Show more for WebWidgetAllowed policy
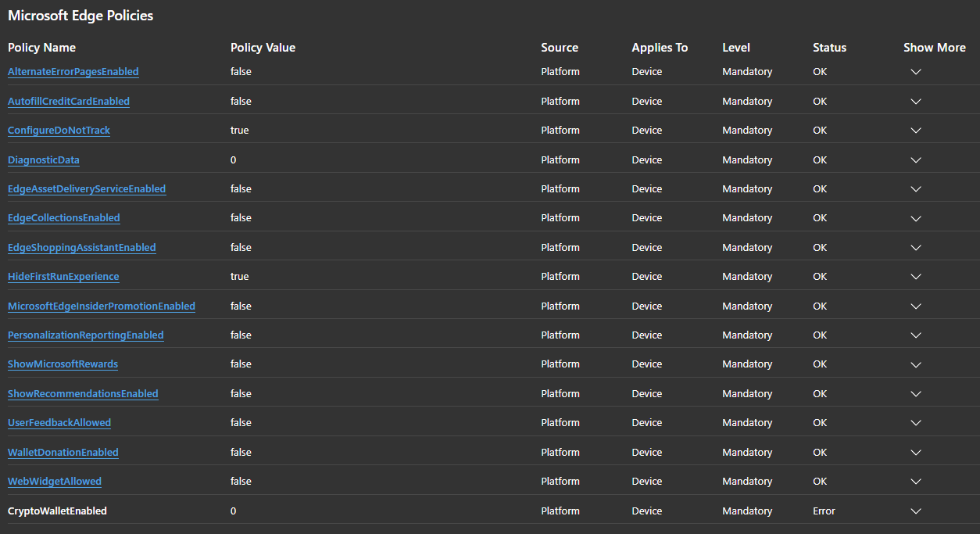The height and width of the screenshot is (534, 980). click(x=916, y=482)
